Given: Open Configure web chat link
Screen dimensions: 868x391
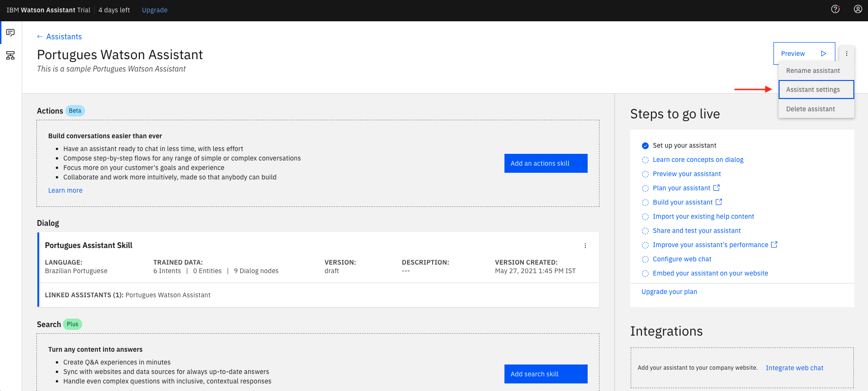Looking at the screenshot, I should pos(682,259).
